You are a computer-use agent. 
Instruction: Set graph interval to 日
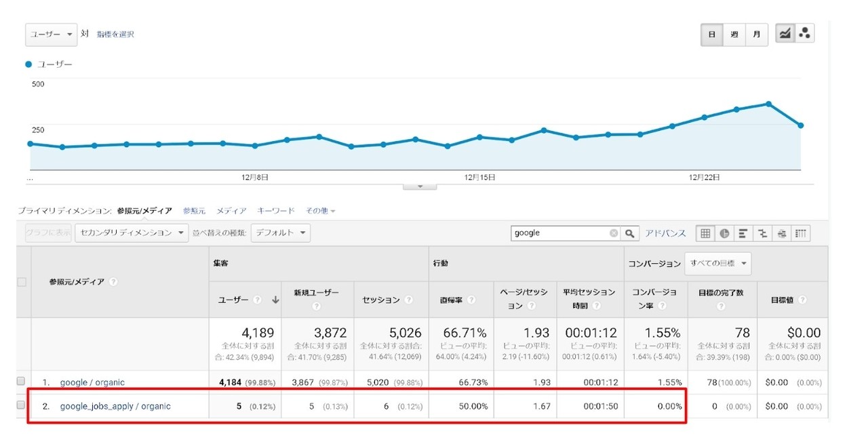coord(711,35)
